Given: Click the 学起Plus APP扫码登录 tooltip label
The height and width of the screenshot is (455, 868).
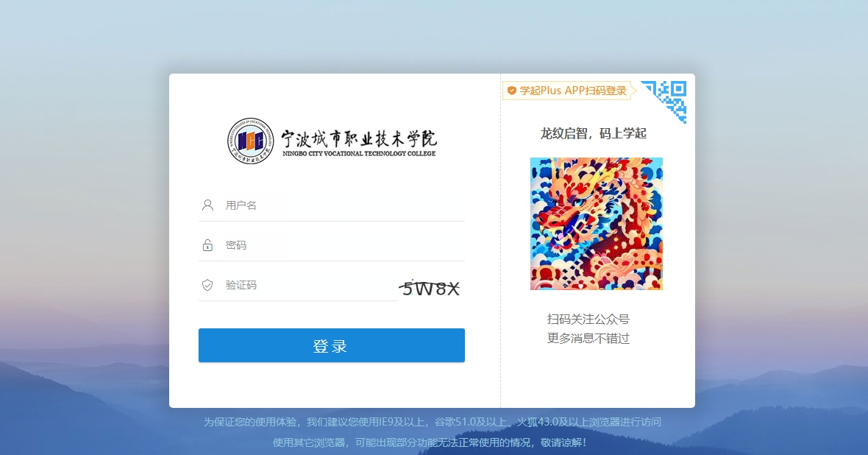Looking at the screenshot, I should point(573,91).
